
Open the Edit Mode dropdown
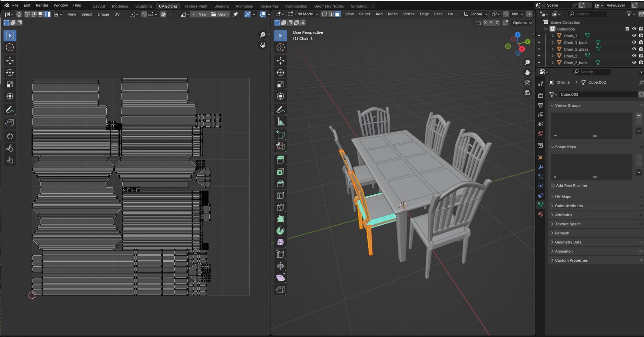point(303,14)
